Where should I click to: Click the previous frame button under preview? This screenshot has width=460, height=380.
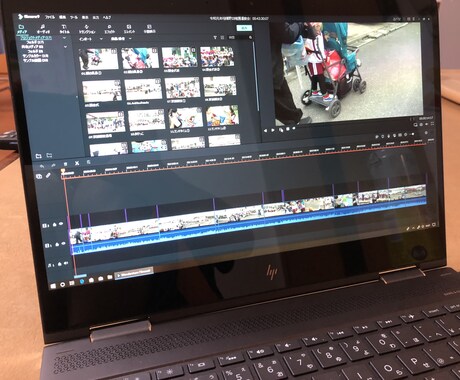(265, 131)
